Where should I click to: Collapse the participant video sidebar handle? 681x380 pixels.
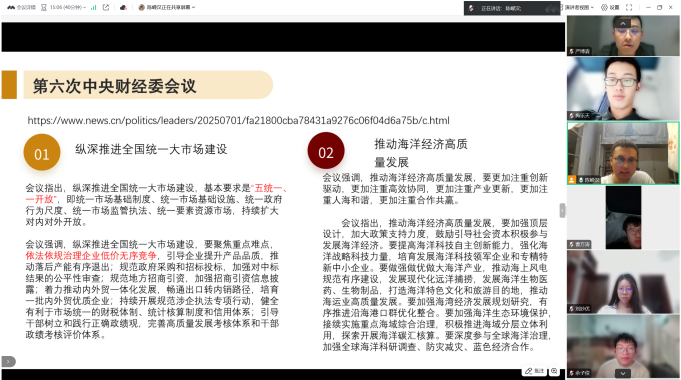(562, 210)
